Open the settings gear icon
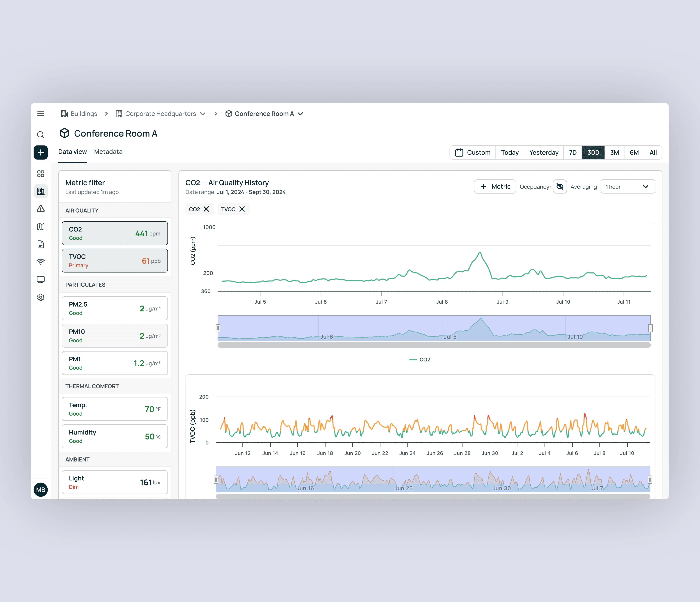Viewport: 700px width, 602px height. coord(41,297)
